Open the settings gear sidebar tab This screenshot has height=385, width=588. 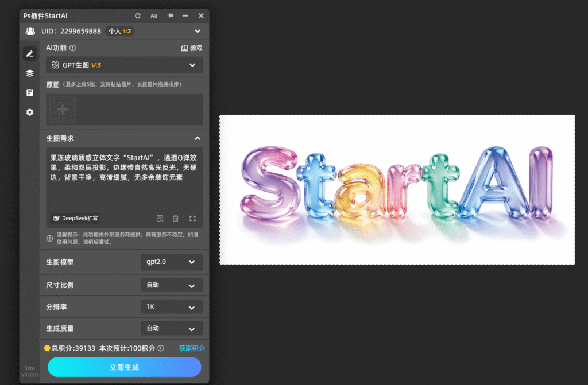30,112
